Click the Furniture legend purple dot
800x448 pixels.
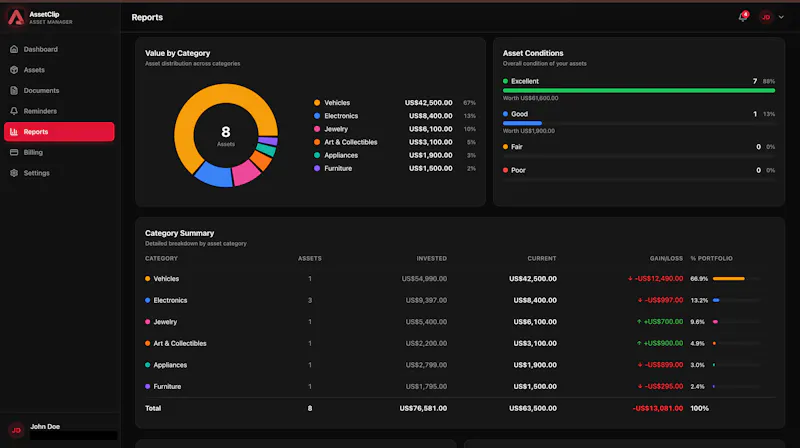click(317, 168)
